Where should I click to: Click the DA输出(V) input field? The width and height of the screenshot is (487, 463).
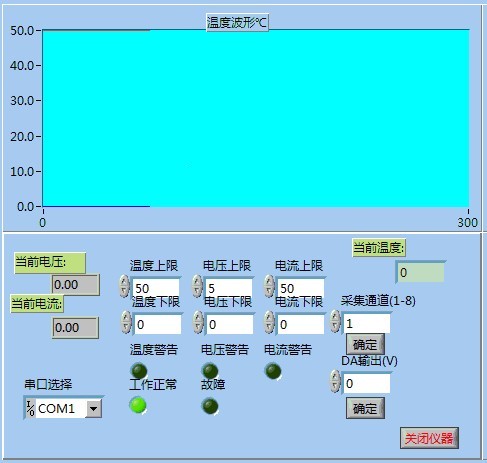[x=367, y=383]
